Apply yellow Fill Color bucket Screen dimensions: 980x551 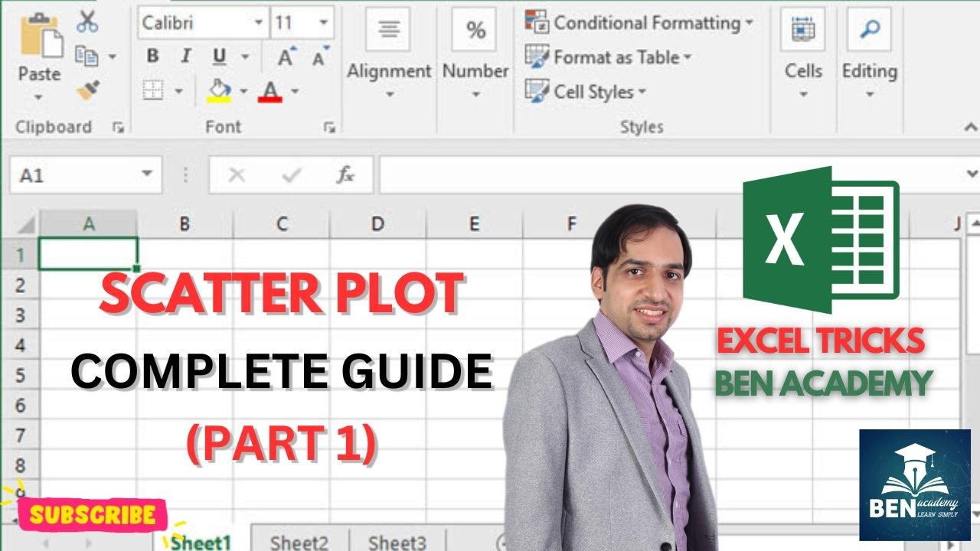220,91
